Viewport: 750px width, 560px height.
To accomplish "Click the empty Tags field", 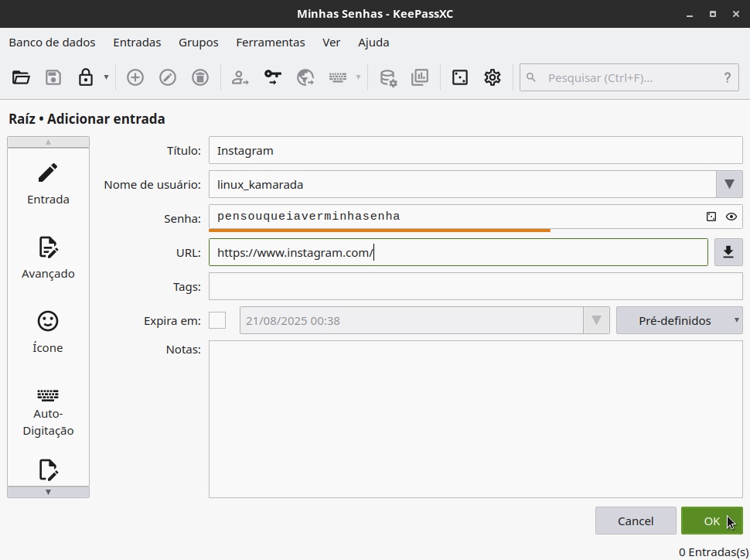I will [476, 286].
